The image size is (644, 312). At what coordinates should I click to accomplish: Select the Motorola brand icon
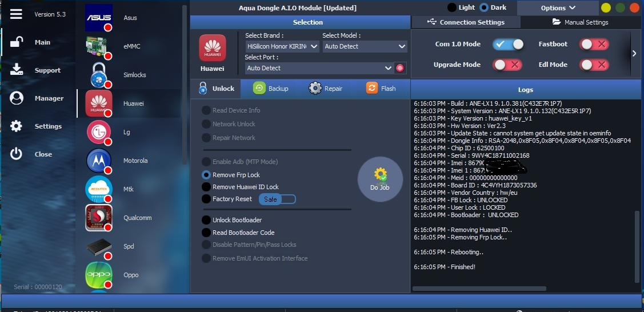pyautogui.click(x=98, y=161)
